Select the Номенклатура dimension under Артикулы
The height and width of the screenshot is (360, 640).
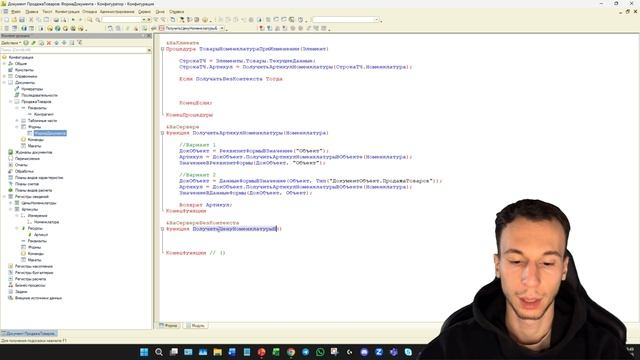coord(47,222)
